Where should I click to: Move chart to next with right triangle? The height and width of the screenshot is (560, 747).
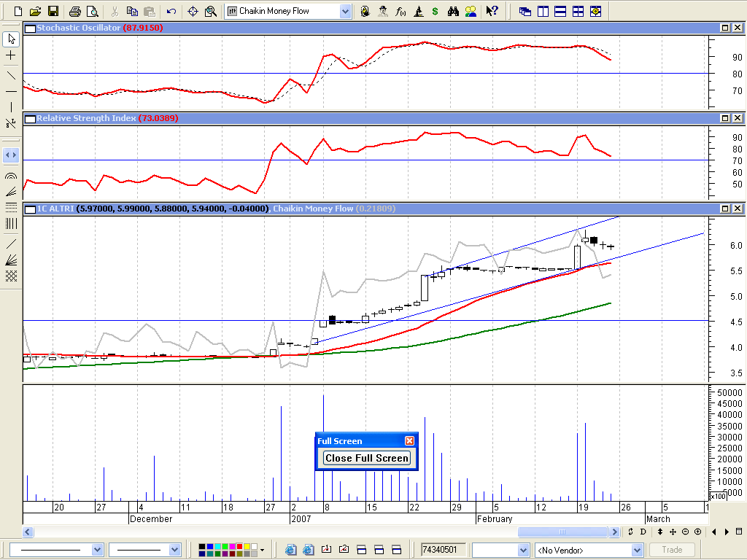click(727, 532)
